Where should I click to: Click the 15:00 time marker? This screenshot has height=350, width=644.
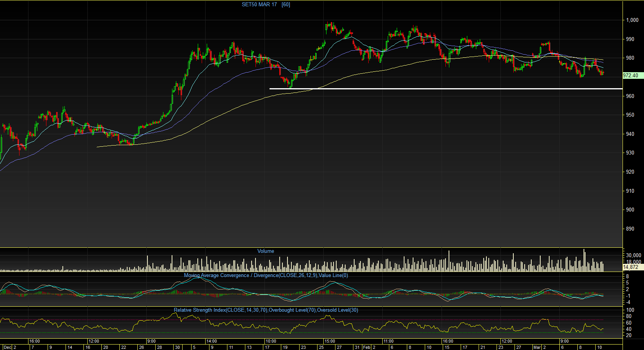(x=330, y=341)
